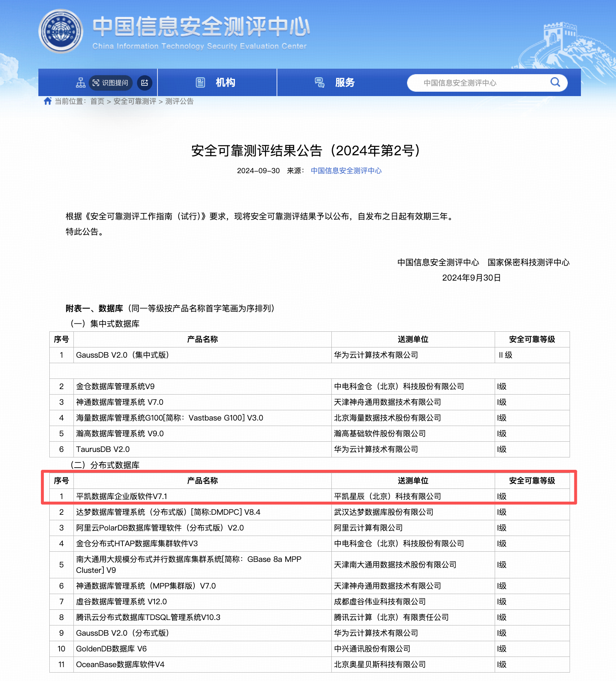Click the TDSQL管理系统V10.3 product cell
The image size is (616, 681).
click(202, 617)
